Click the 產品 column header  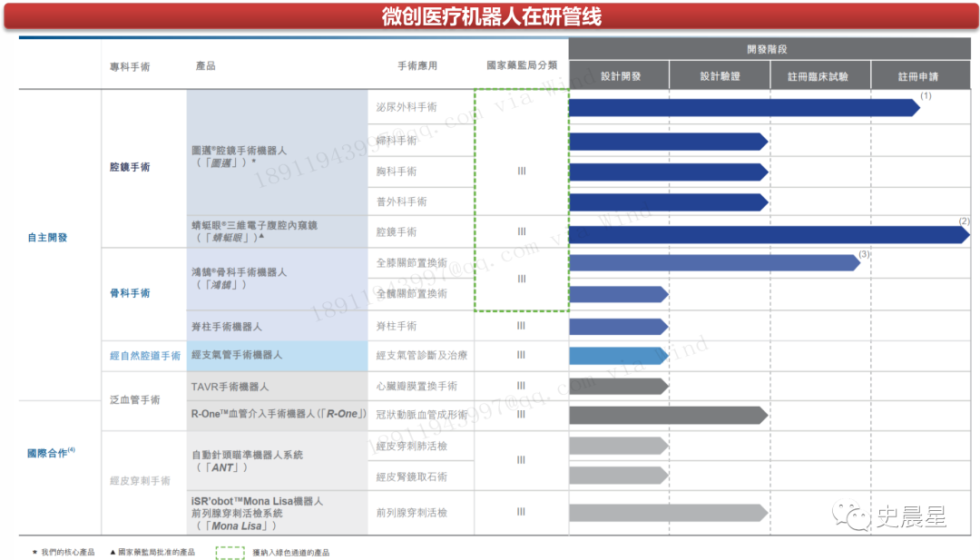(206, 65)
